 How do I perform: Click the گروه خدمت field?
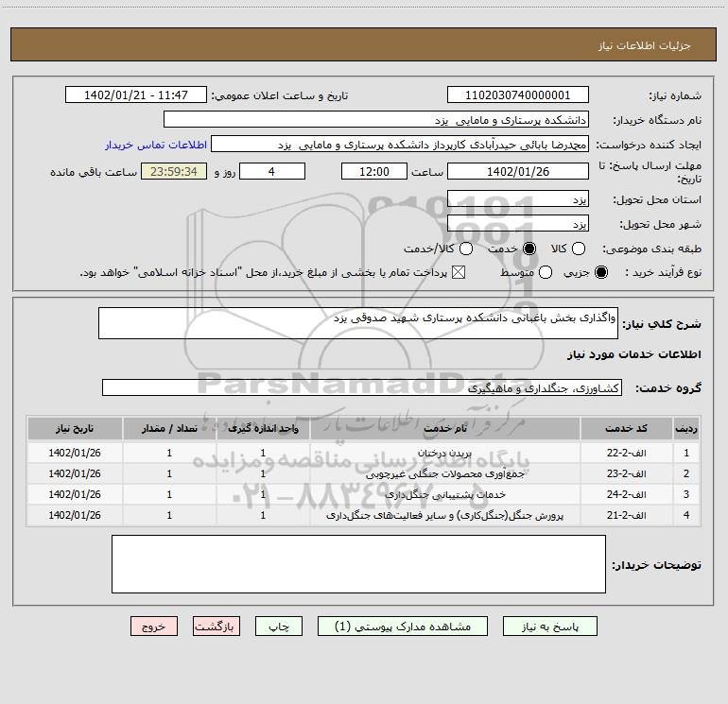[362, 387]
